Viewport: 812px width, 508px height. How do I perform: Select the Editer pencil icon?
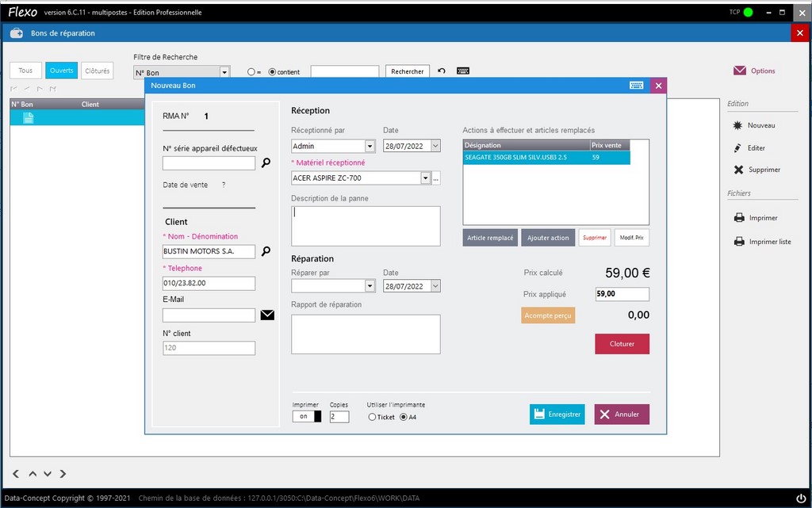pos(738,147)
